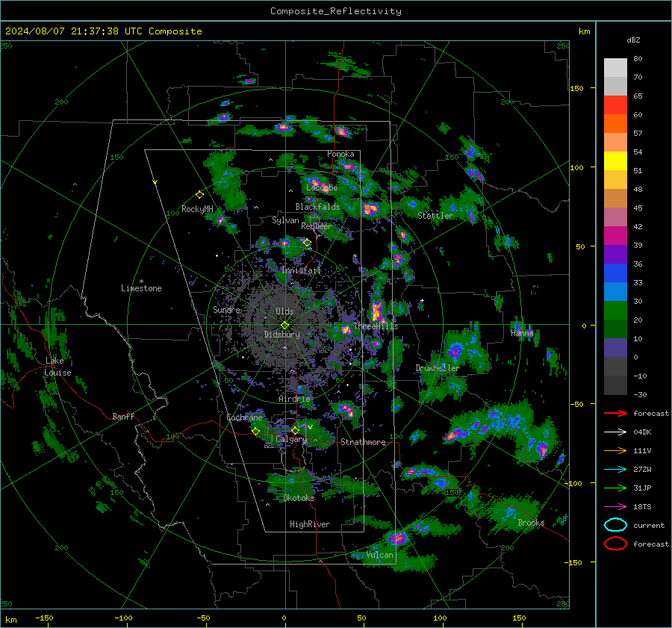The height and width of the screenshot is (628, 672).
Task: Click the green 30 dBZ color swatch
Action: (x=615, y=311)
